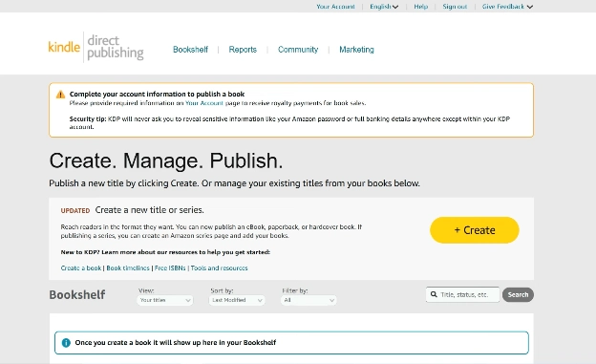This screenshot has width=596, height=364.
Task: Expand the View dropdown showing Your titles
Action: [164, 300]
